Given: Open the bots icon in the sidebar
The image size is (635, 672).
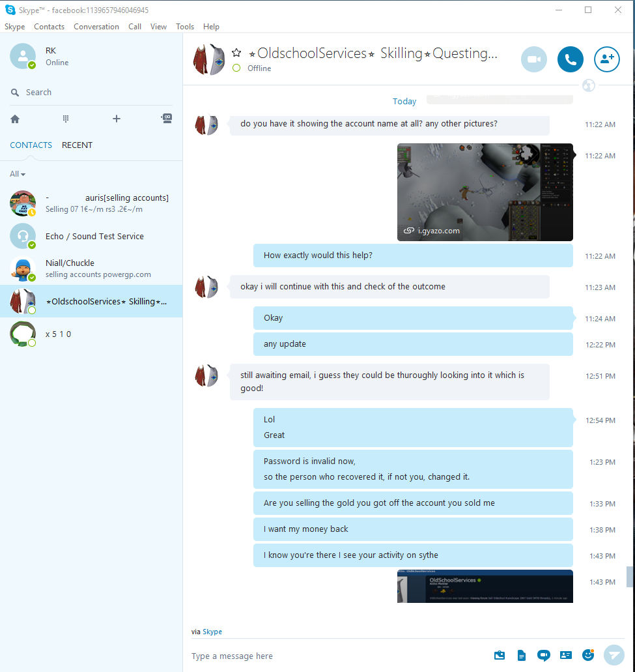Looking at the screenshot, I should [x=167, y=118].
